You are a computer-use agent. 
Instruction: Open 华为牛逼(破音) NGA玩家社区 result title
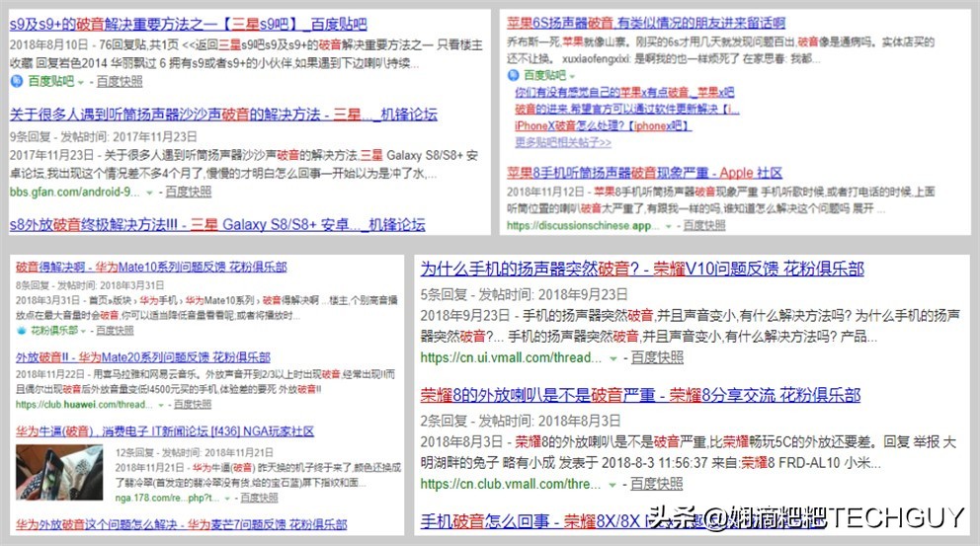pos(165,431)
